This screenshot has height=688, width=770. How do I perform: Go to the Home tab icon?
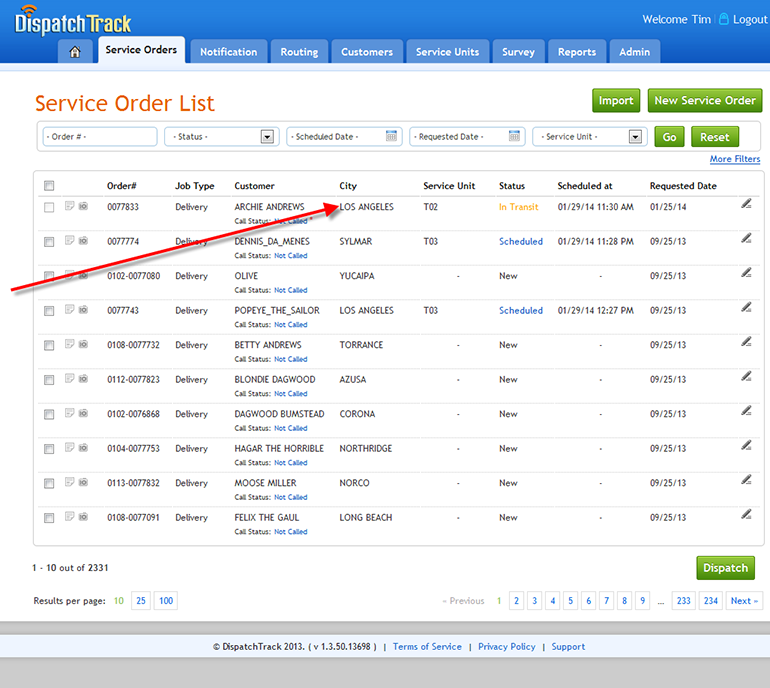tap(75, 52)
